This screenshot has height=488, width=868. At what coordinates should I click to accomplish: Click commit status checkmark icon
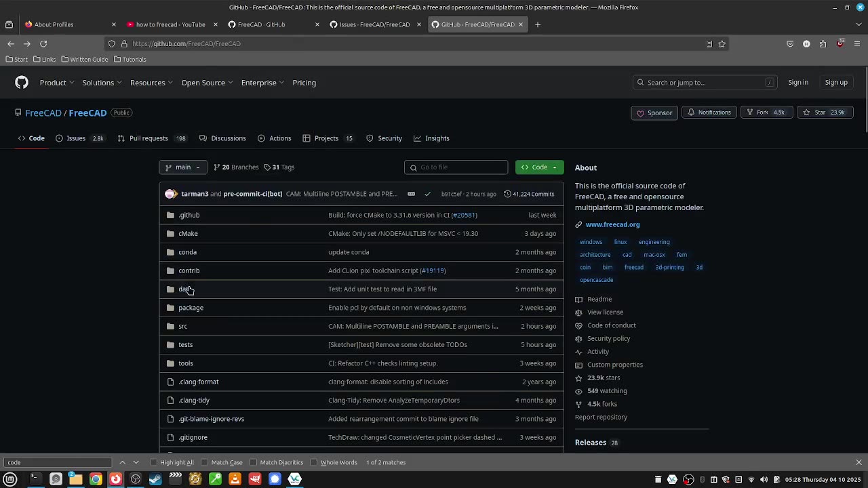point(427,194)
